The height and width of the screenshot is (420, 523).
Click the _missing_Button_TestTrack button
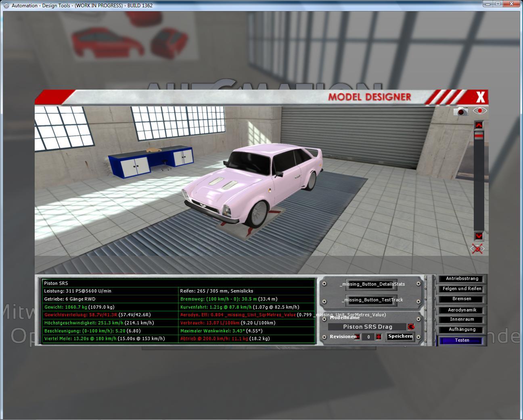(372, 300)
